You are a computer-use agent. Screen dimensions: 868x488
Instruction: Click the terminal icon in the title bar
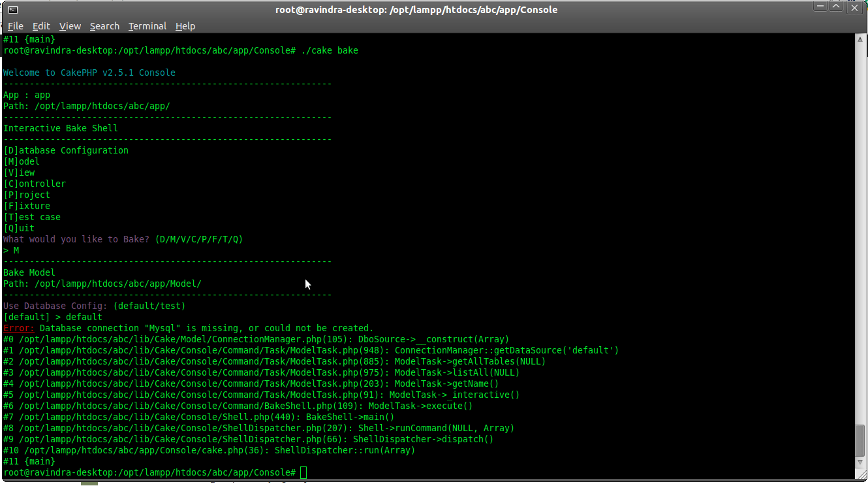(14, 9)
